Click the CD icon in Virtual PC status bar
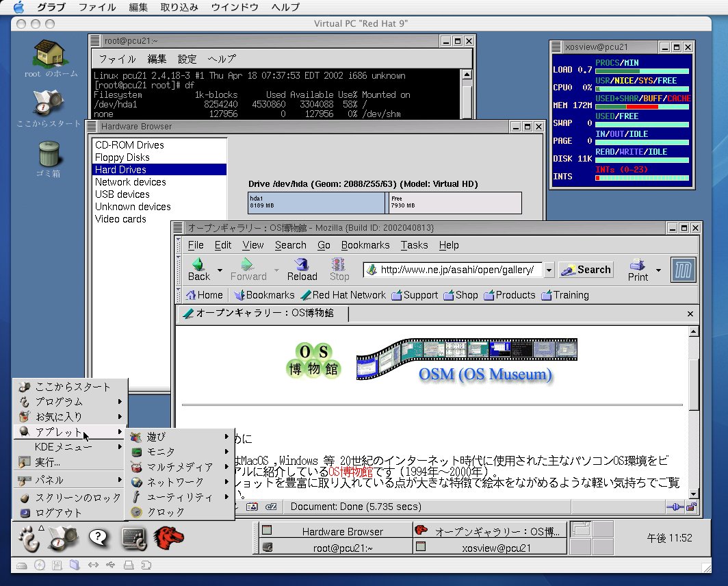Screen dimensions: 728x586 (x=40, y=565)
